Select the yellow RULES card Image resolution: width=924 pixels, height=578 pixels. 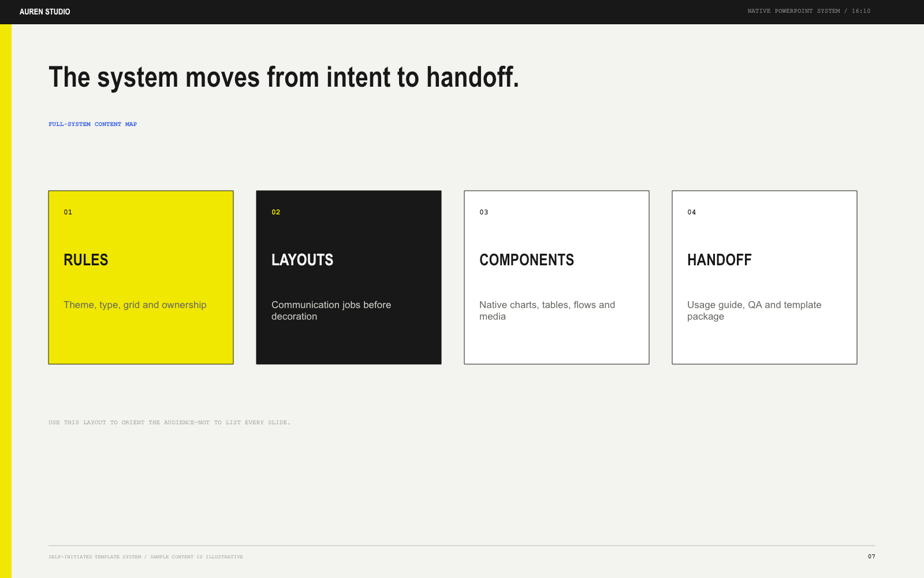pos(141,277)
